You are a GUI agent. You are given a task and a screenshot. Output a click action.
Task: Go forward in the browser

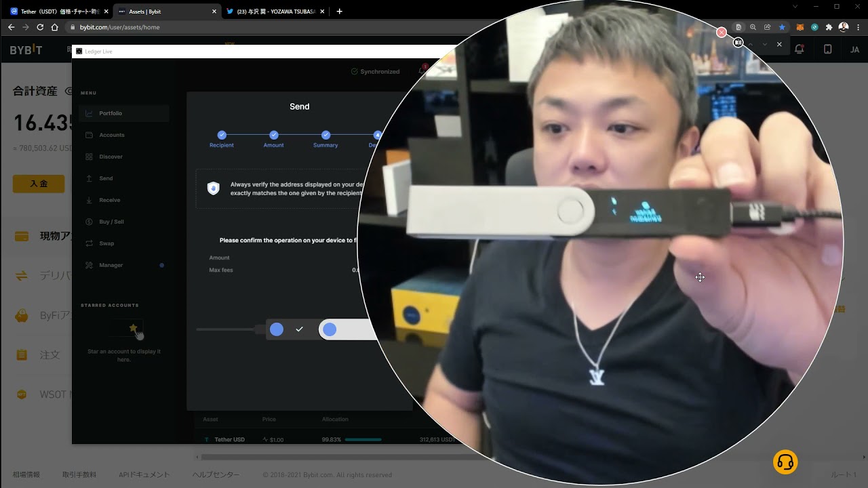(26, 27)
